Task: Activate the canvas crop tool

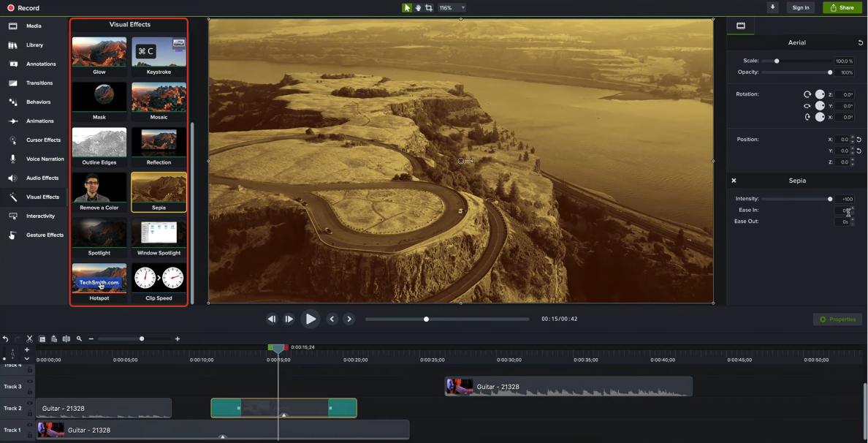Action: [x=428, y=8]
